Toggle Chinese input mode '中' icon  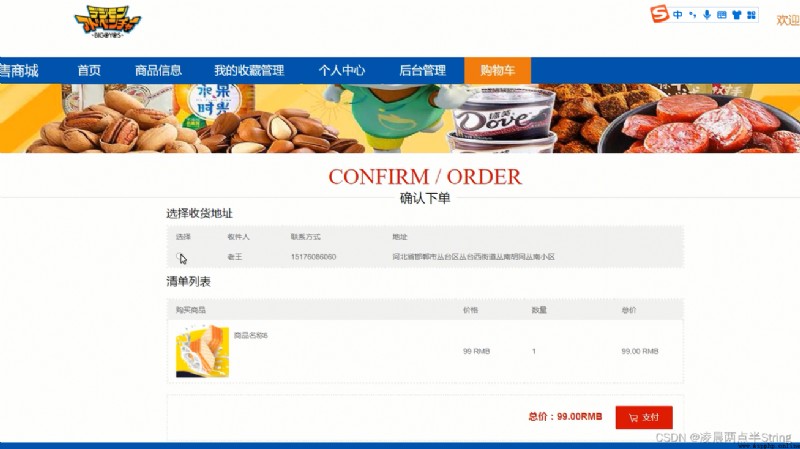tap(678, 14)
